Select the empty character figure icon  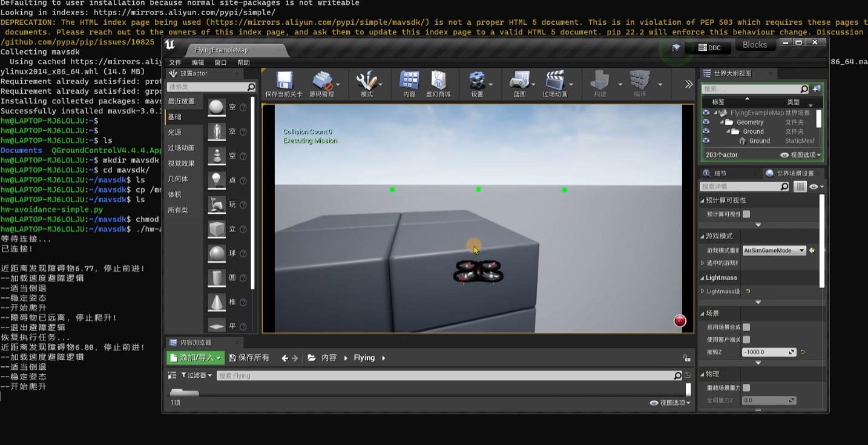pyautogui.click(x=216, y=131)
